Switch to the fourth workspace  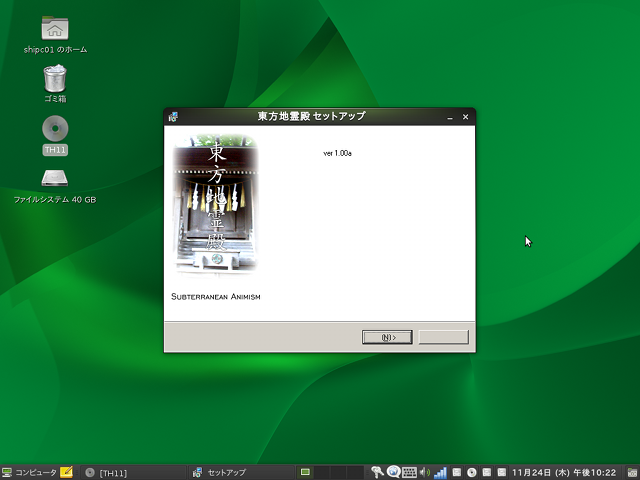(356, 472)
